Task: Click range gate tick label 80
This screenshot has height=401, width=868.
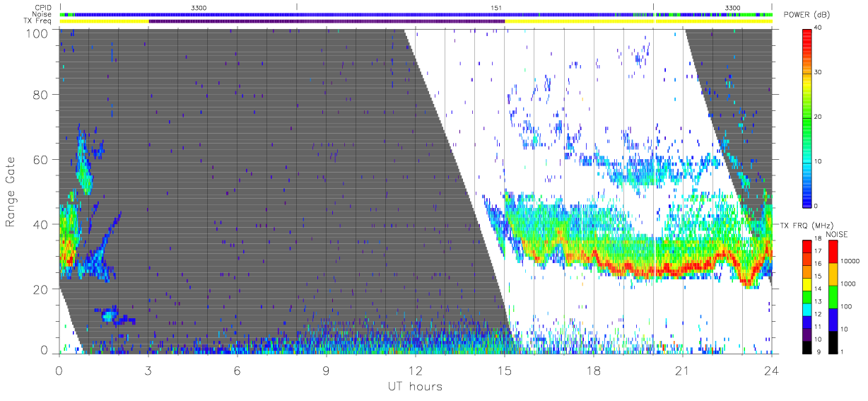Action: (40, 94)
